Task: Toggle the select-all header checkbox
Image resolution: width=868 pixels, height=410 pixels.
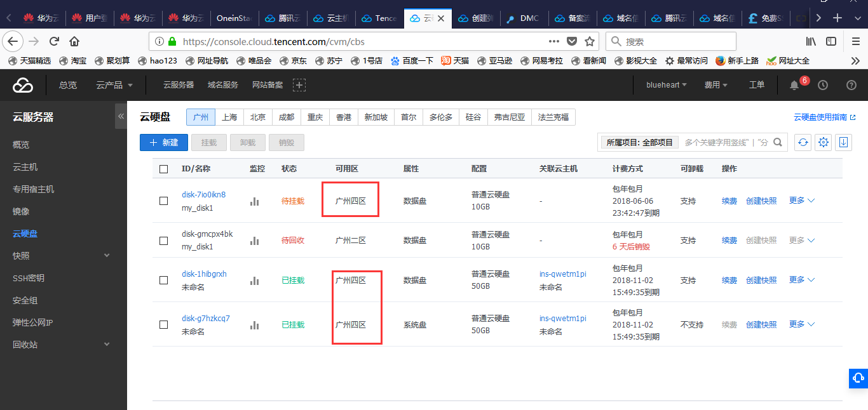Action: click(164, 169)
